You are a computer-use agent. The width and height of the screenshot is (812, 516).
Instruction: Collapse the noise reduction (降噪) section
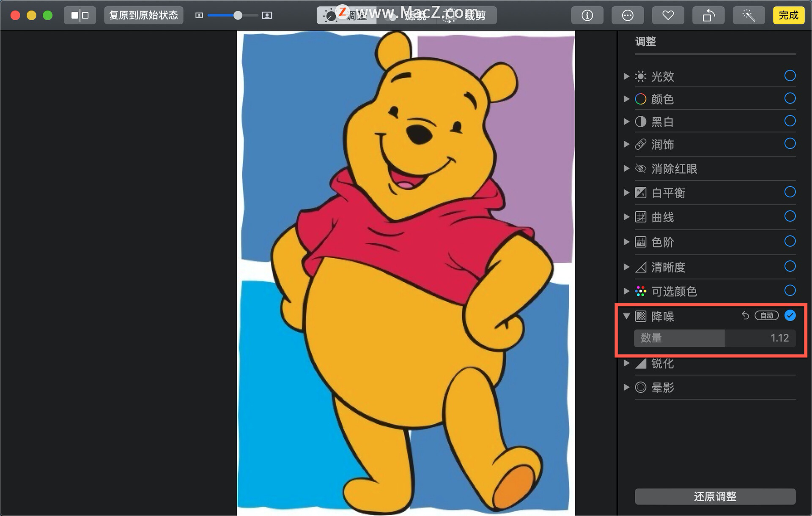click(x=626, y=316)
